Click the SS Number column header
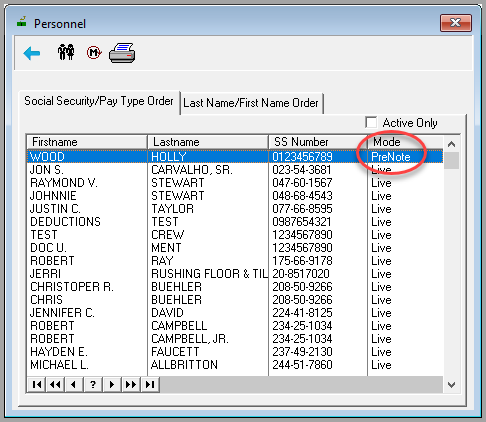Viewport: 486px width, 422px height. [x=318, y=142]
